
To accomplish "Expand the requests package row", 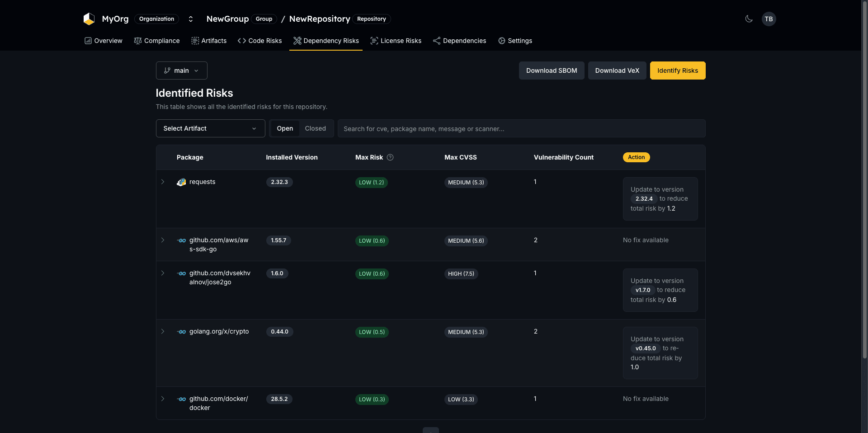I will pos(163,182).
